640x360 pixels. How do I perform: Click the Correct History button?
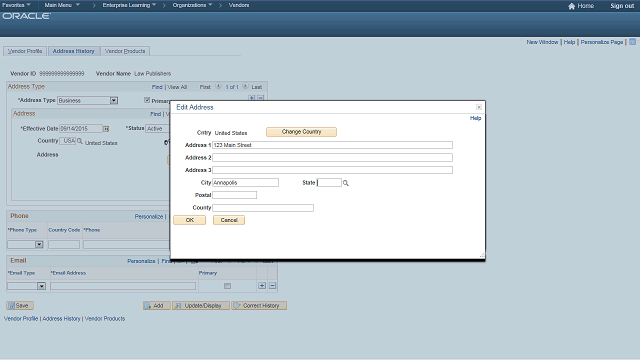(x=259, y=305)
